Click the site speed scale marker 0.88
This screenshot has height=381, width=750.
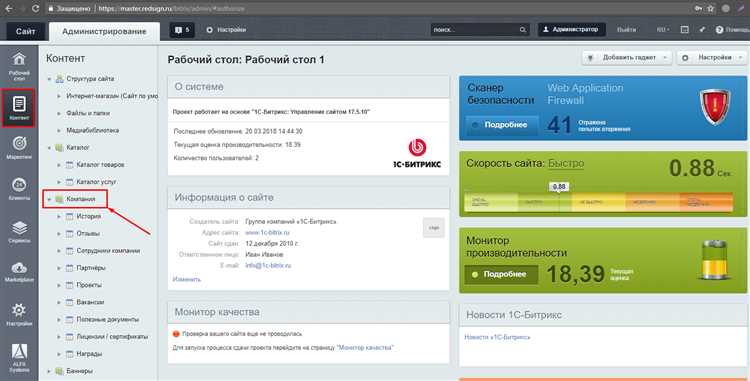(x=559, y=186)
